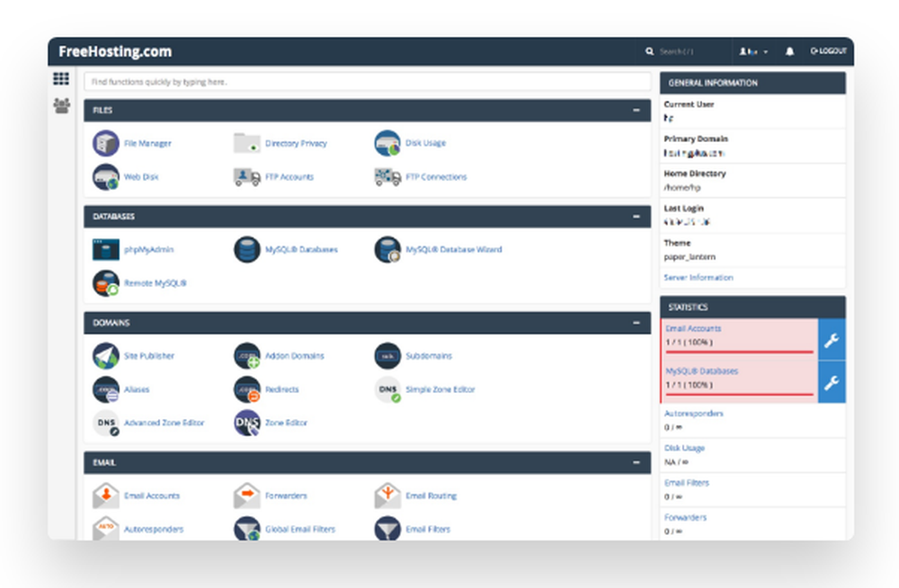Click the Addon Domains icon
899x588 pixels.
tap(246, 356)
